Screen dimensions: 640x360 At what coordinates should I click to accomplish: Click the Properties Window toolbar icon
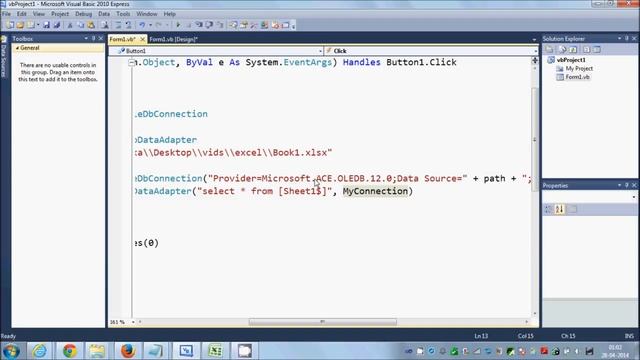[x=244, y=25]
